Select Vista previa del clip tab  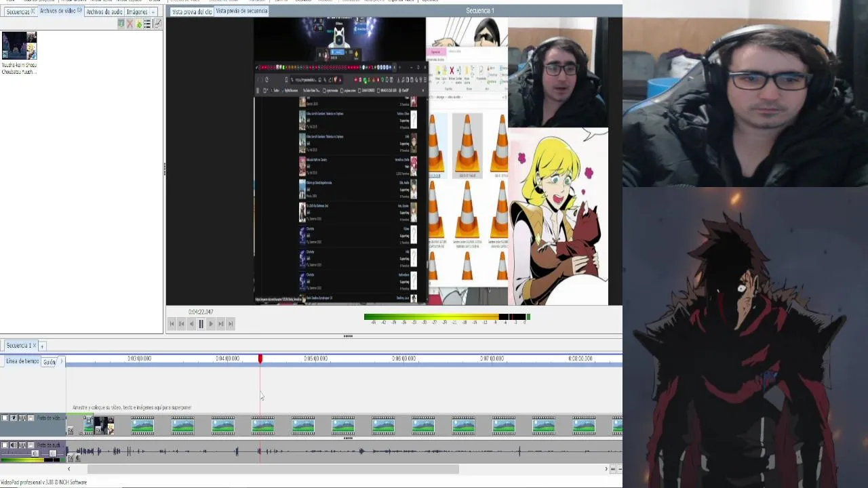tap(191, 12)
